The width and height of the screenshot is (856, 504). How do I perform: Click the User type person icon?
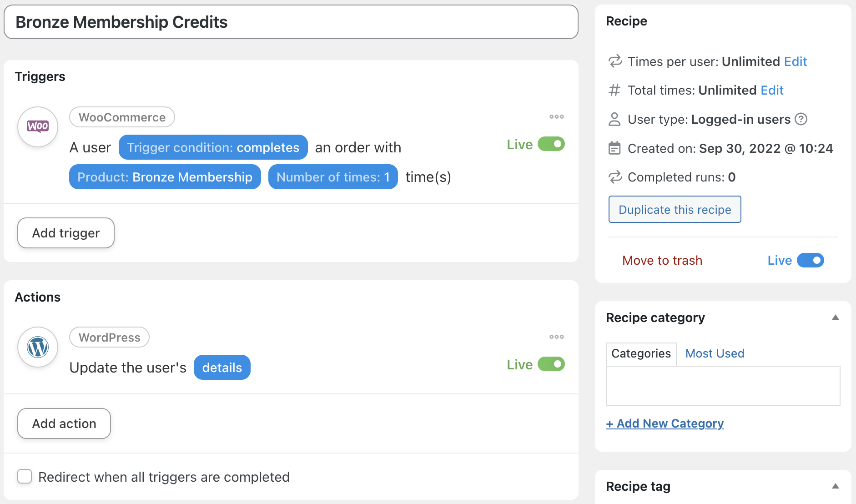(x=614, y=119)
